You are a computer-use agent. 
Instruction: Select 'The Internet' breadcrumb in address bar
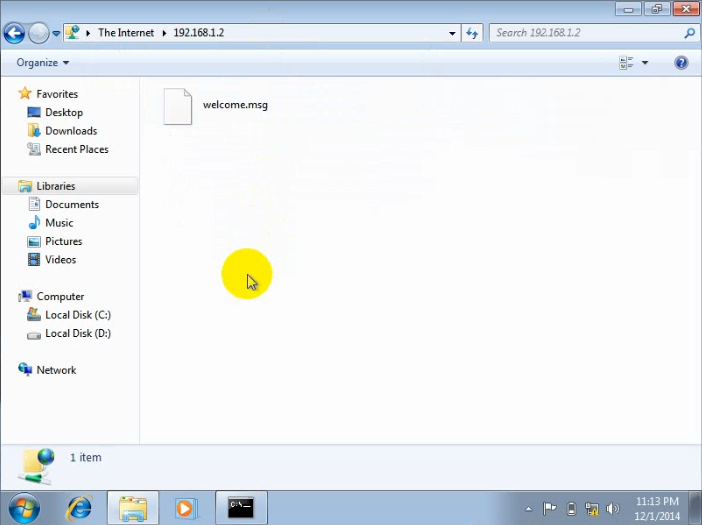pos(126,33)
